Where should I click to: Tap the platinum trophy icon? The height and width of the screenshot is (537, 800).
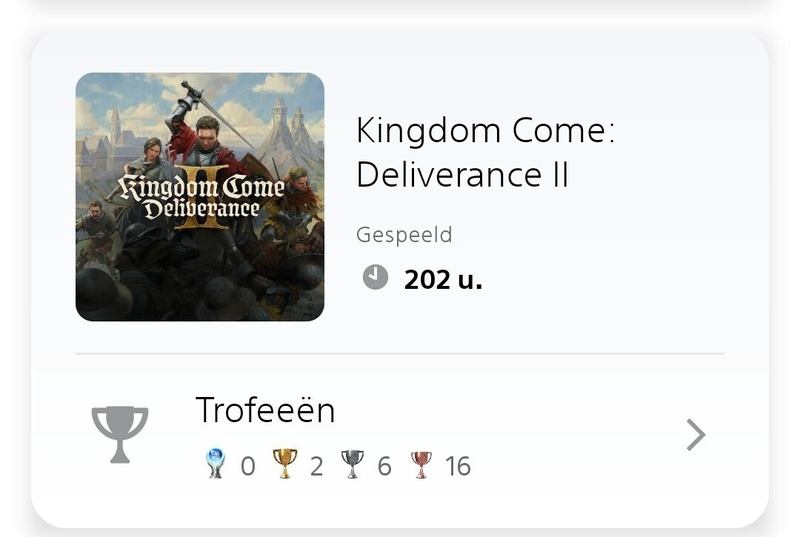215,464
